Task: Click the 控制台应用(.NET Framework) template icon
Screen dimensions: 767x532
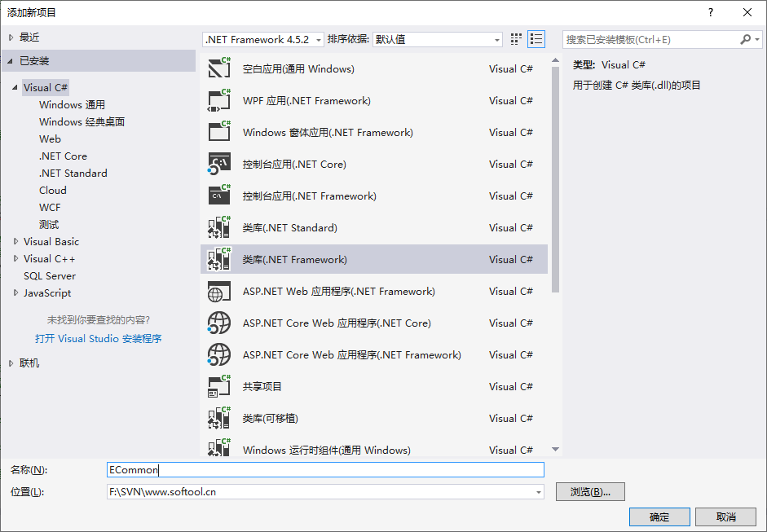Action: pos(219,196)
